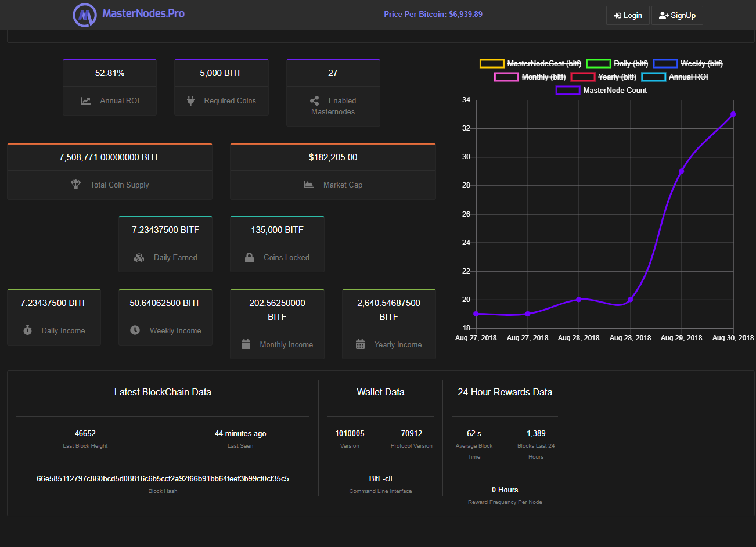Click the first chart data point at 19

[x=476, y=314]
